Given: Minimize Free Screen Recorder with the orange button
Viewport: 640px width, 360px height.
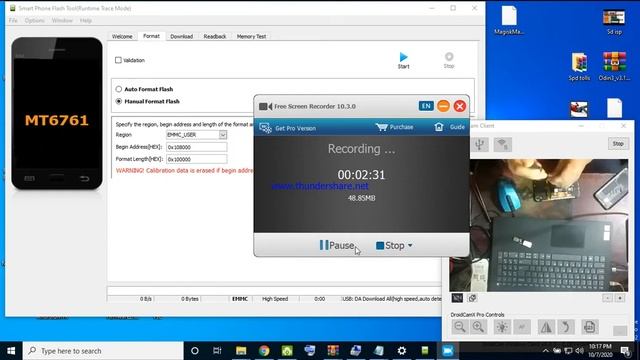Looking at the screenshot, I should 443,106.
